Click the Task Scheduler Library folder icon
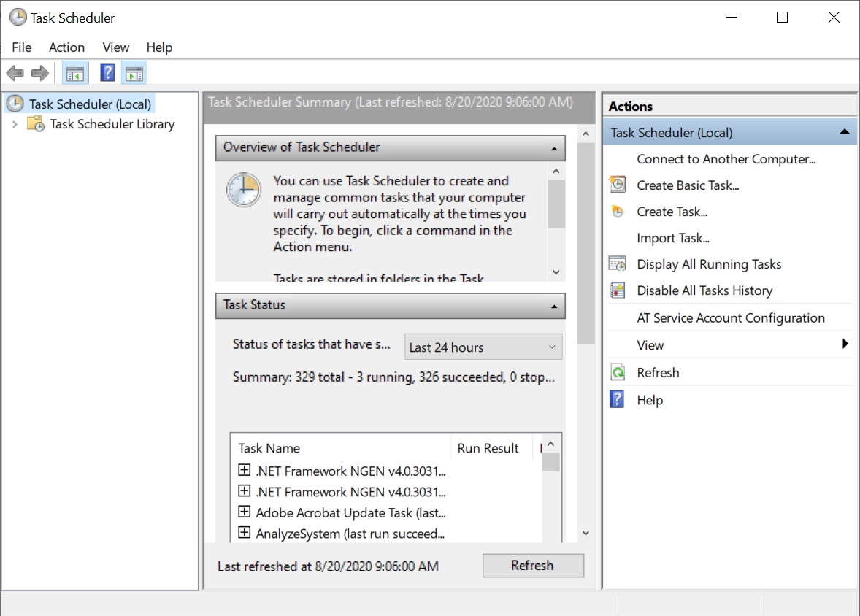 [x=36, y=124]
